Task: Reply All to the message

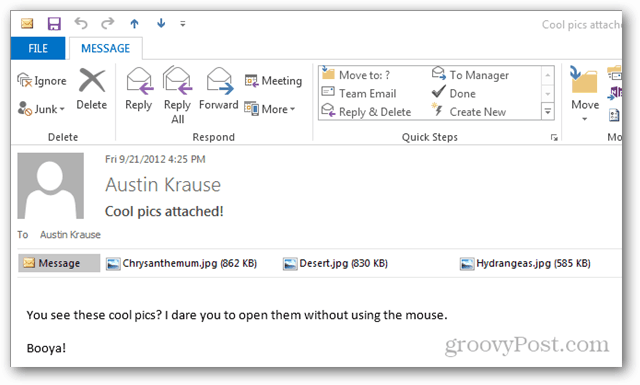Action: tap(178, 95)
